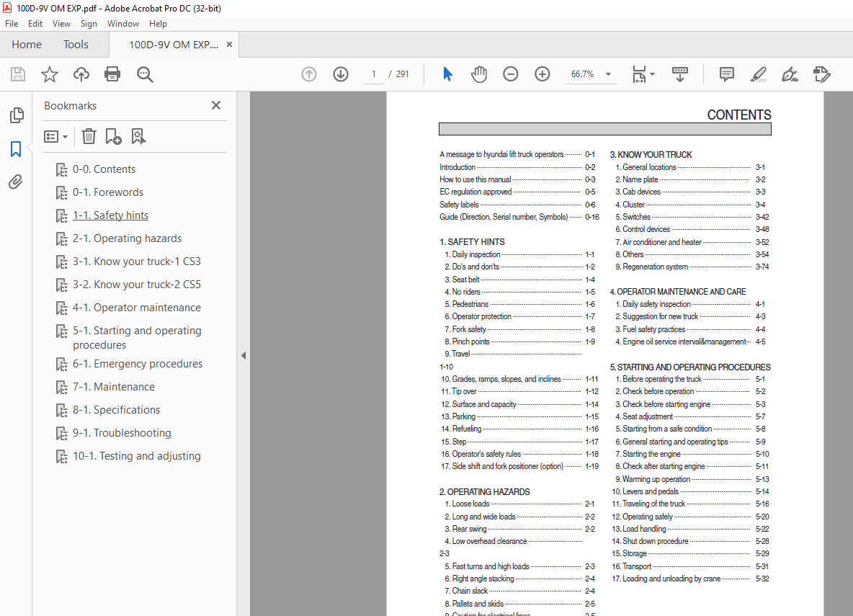Open bookmark 7-1. Maintenance
This screenshot has width=853, height=616.
coord(114,387)
